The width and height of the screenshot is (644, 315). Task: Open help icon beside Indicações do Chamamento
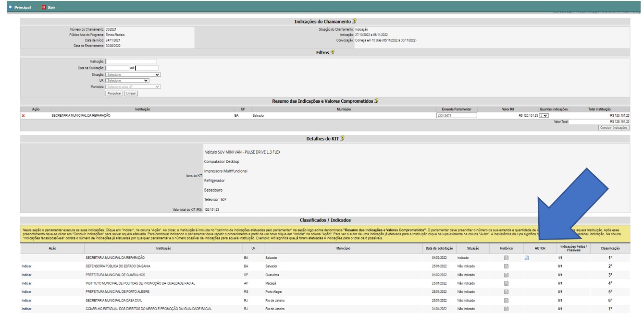[x=354, y=22]
